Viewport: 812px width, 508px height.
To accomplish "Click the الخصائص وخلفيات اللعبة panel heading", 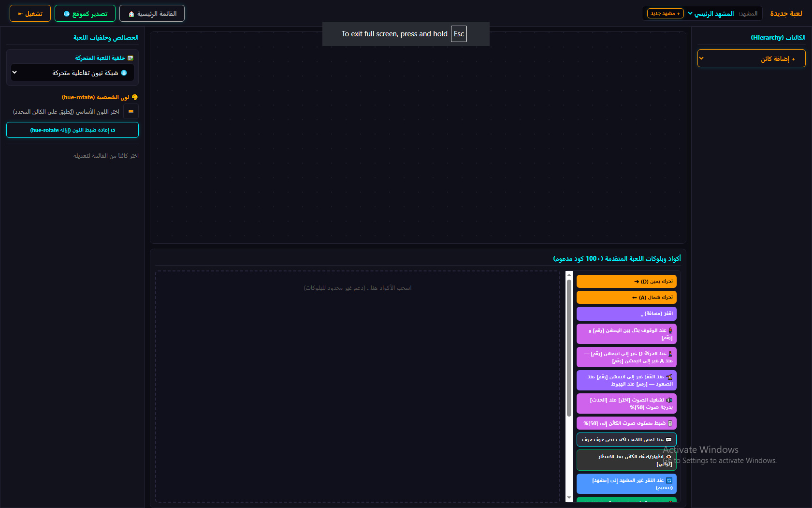I will (x=106, y=37).
